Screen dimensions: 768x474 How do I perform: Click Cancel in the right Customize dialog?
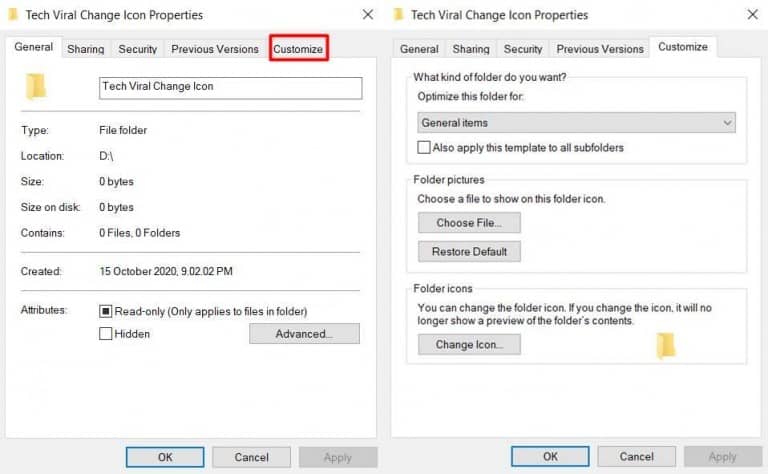pos(636,457)
